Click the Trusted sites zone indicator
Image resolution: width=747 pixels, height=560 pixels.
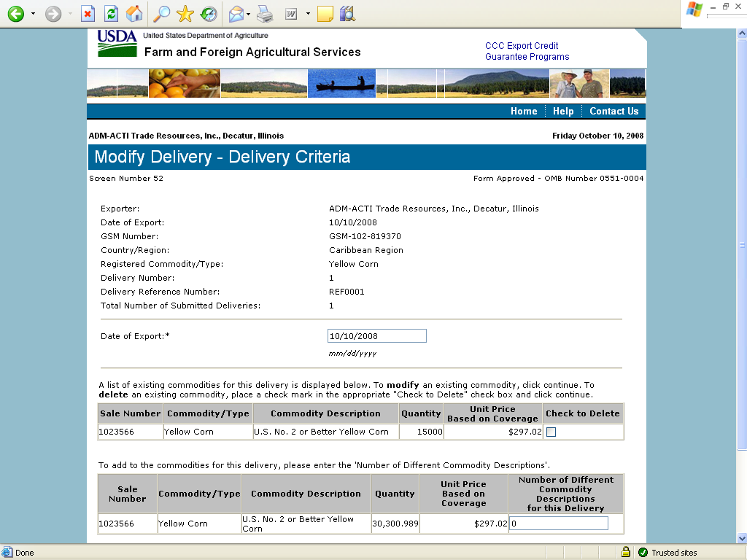tap(667, 553)
